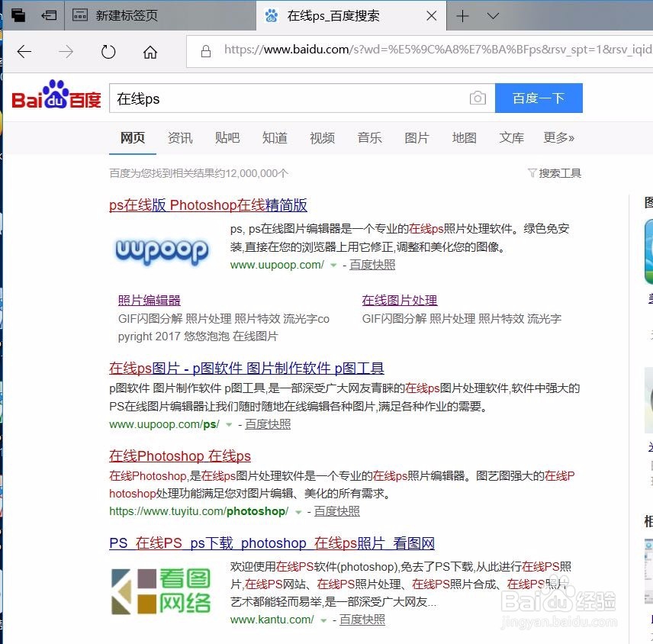
Task: Open 照片编辑器 sublink
Action: tap(149, 300)
